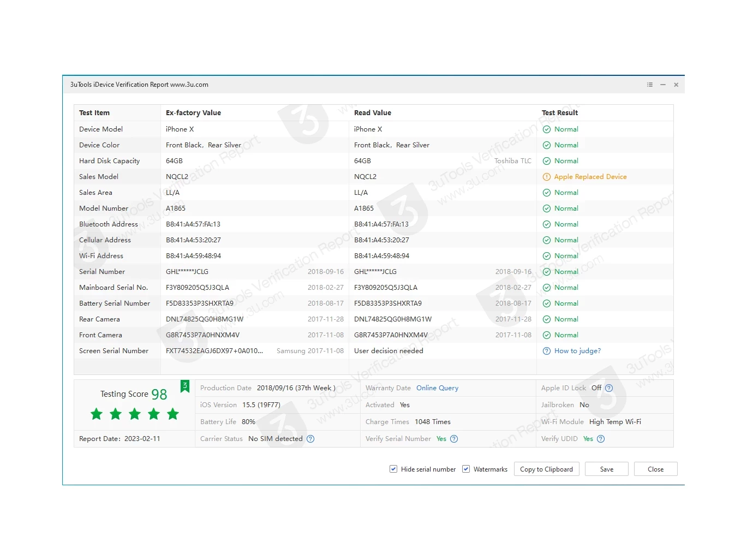Image resolution: width=747 pixels, height=560 pixels.
Task: Click the Hard Disk Capacity normal check icon
Action: [547, 161]
